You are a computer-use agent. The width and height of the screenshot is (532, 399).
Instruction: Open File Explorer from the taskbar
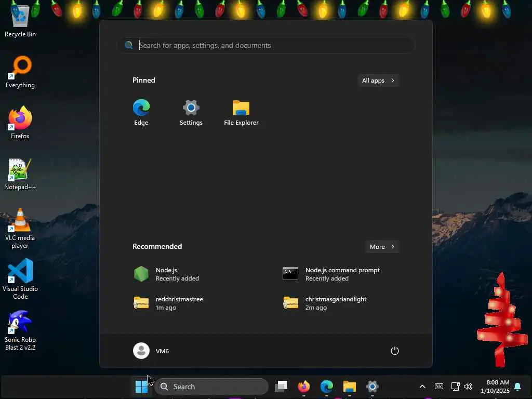(x=349, y=387)
